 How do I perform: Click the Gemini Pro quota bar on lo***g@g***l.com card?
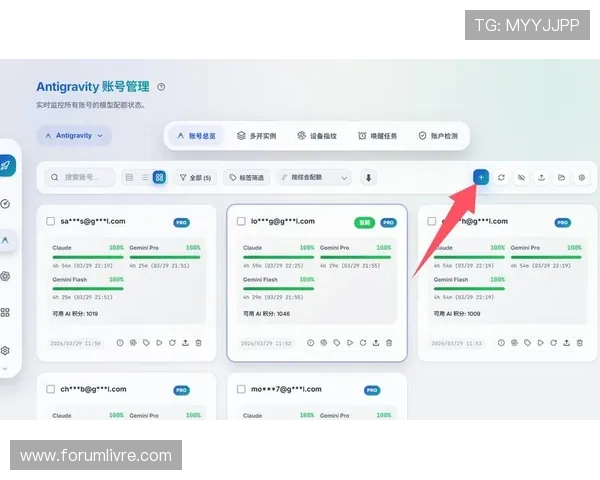[x=355, y=257]
